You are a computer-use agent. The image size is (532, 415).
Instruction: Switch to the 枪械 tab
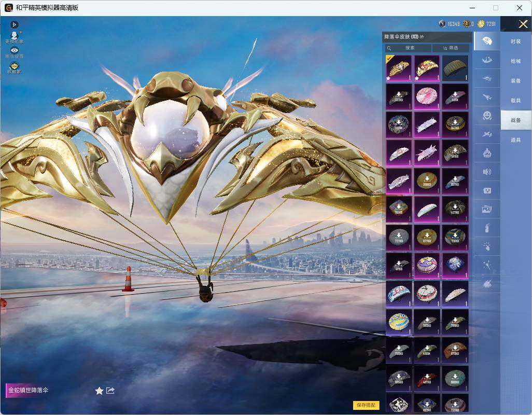click(516, 61)
